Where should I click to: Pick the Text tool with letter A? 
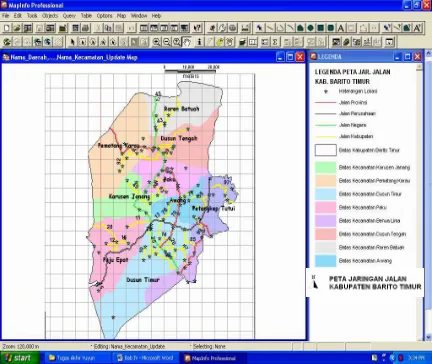341,28
